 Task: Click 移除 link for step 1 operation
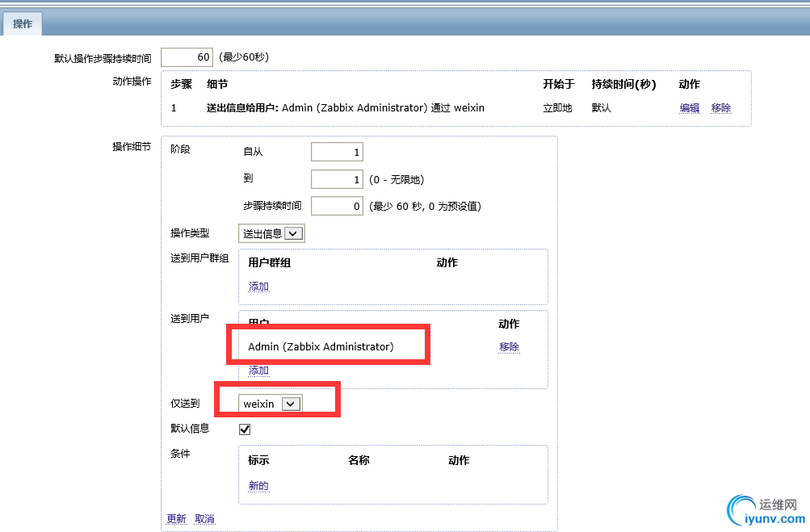[720, 108]
